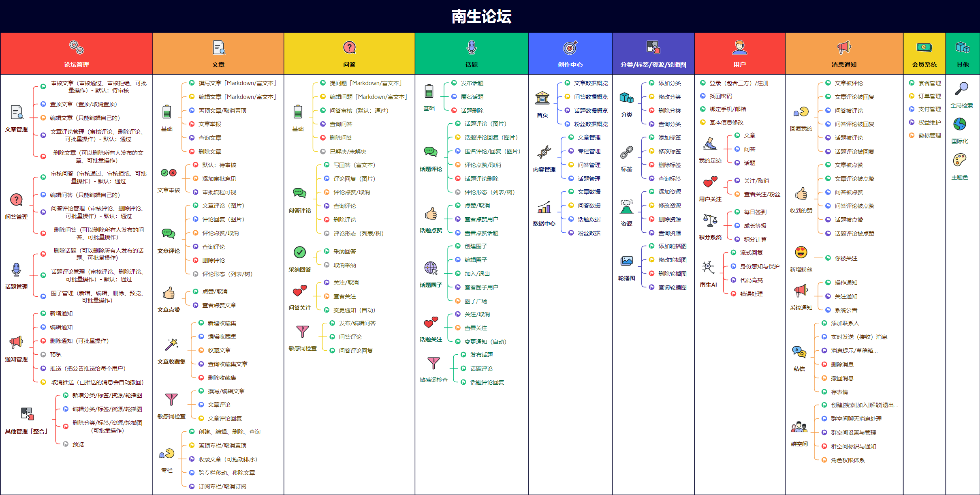Click the user avatar icon above 用户
Image resolution: width=980 pixels, height=495 pixels.
click(x=739, y=47)
